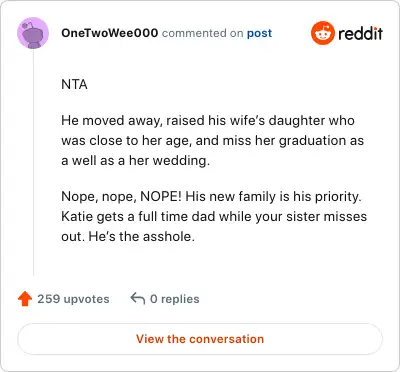Image resolution: width=400 pixels, height=372 pixels.
Task: Open the blue 'post' link
Action: tap(259, 33)
